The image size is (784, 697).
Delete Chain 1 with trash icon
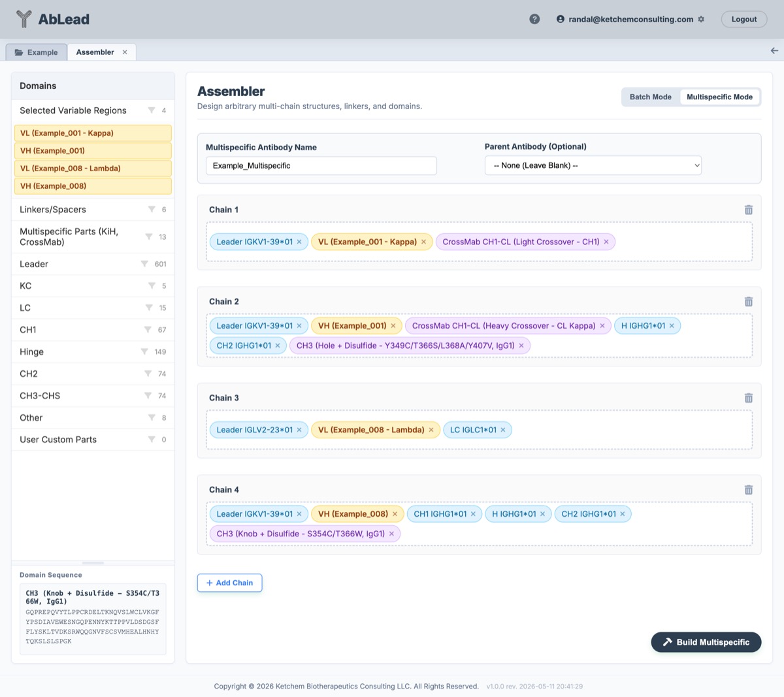click(x=749, y=210)
